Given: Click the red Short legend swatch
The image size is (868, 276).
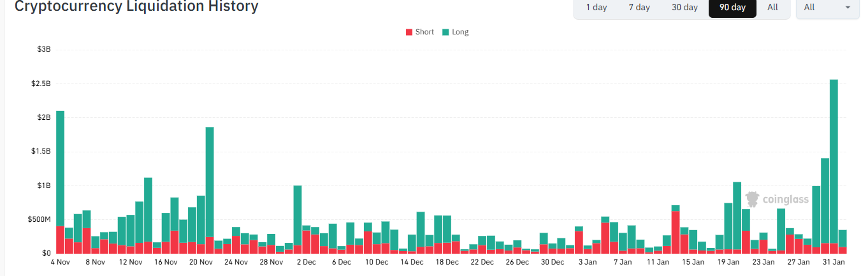Looking at the screenshot, I should click(x=409, y=33).
